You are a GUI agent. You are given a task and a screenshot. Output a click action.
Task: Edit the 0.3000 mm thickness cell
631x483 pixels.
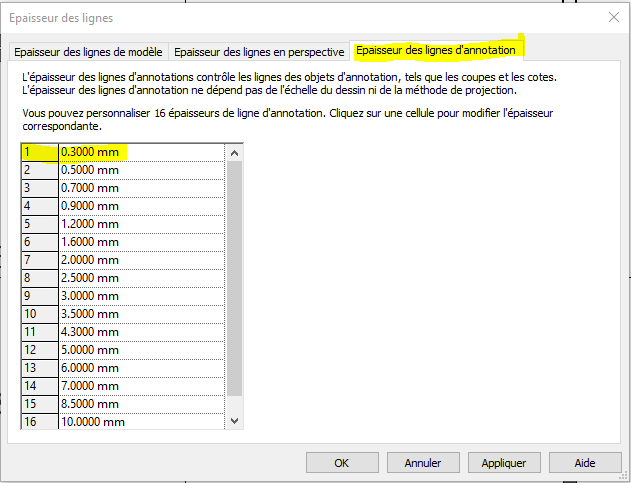(140, 152)
